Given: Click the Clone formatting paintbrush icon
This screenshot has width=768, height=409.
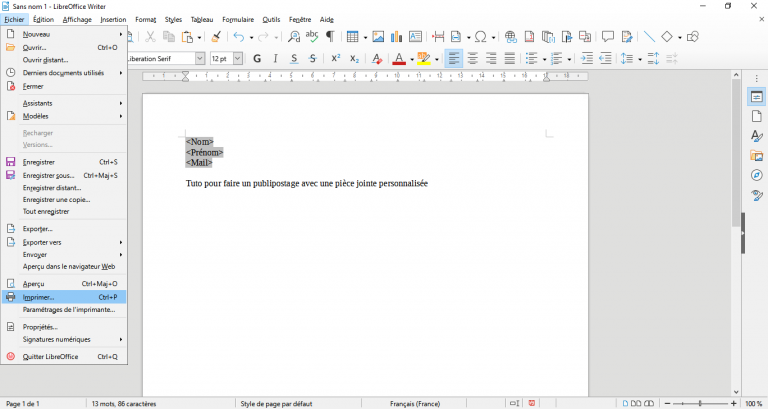Looking at the screenshot, I should click(216, 37).
